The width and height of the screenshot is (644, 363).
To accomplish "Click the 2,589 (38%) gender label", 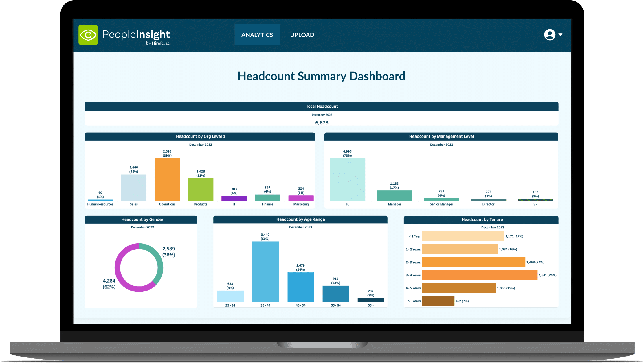I will [x=168, y=252].
